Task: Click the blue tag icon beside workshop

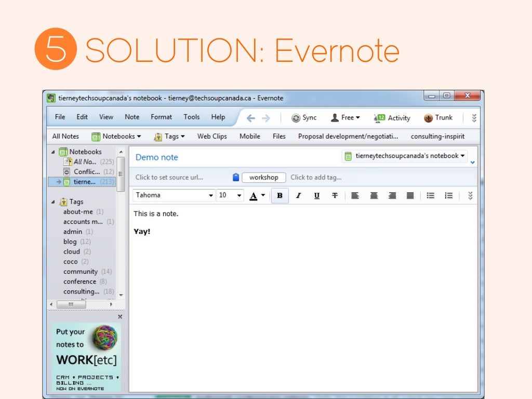Action: click(x=236, y=177)
